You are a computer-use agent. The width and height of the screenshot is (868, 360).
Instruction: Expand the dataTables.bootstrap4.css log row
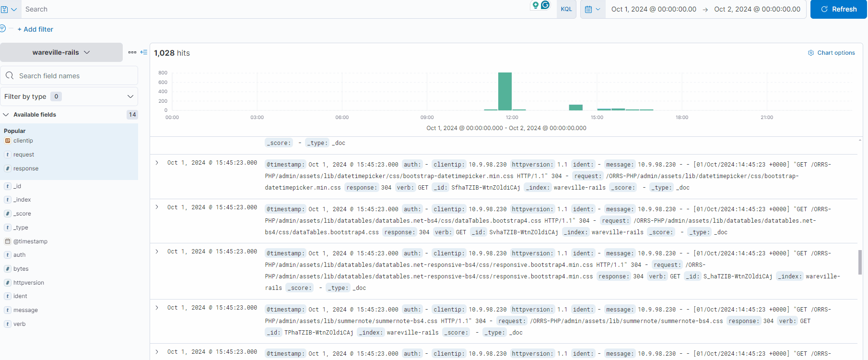157,207
